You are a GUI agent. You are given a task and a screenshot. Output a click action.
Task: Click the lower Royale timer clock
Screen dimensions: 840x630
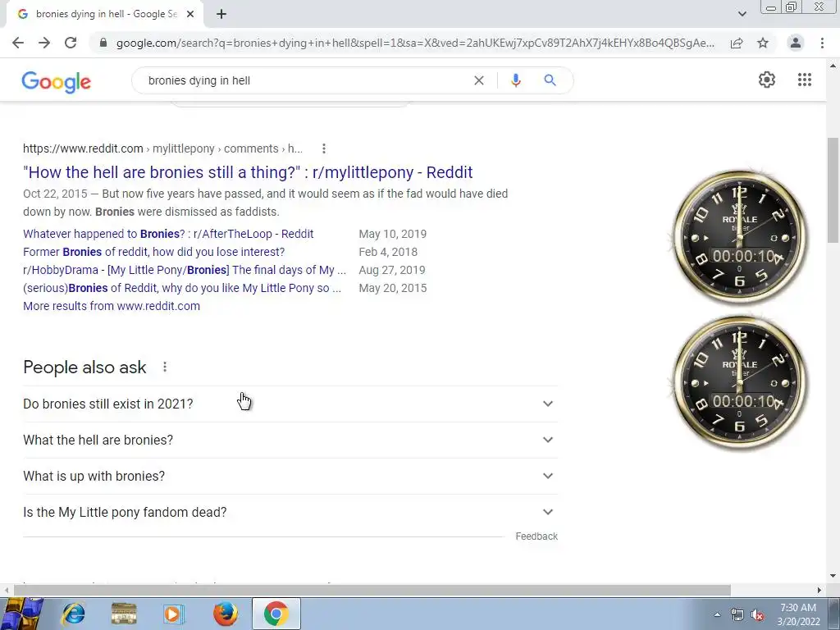tap(740, 383)
